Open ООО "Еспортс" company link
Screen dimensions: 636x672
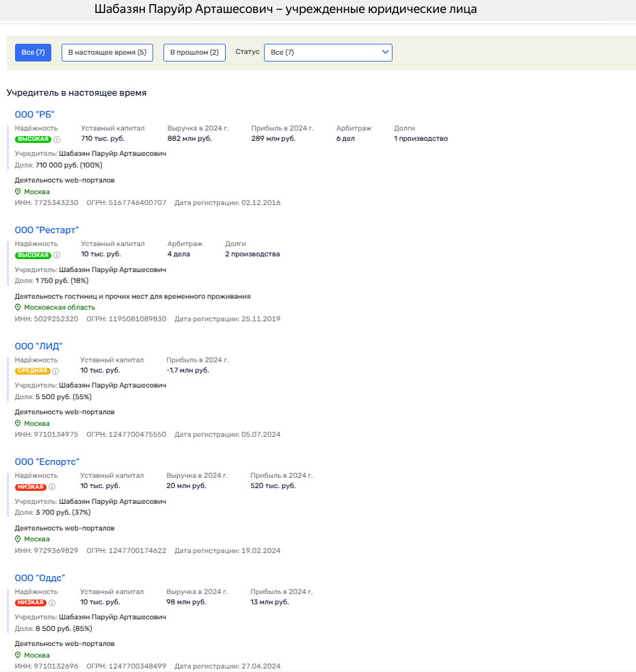point(47,462)
